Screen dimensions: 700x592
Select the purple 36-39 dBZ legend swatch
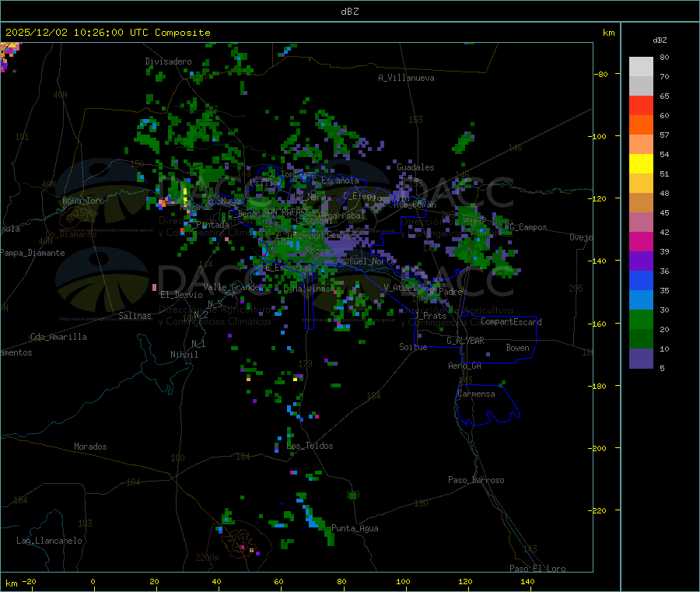pos(641,261)
